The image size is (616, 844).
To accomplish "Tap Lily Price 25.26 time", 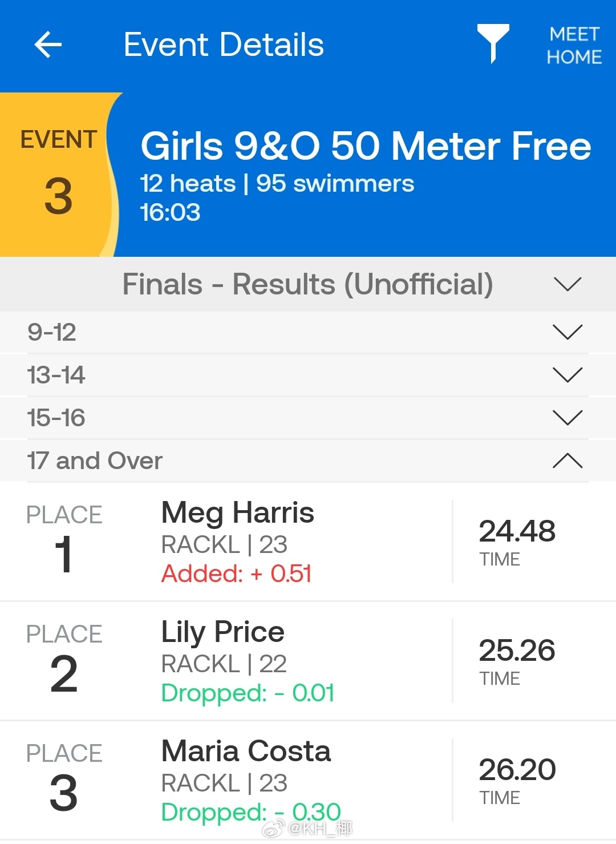I will tap(517, 651).
